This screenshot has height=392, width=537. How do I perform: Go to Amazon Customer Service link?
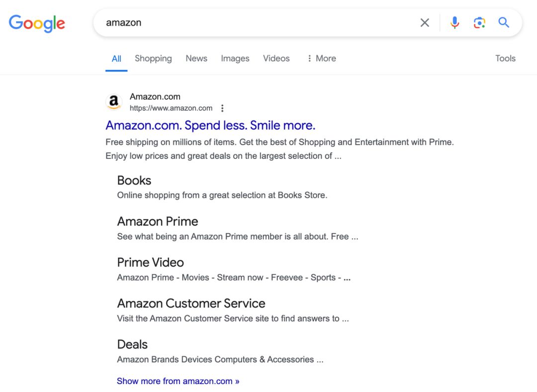191,303
